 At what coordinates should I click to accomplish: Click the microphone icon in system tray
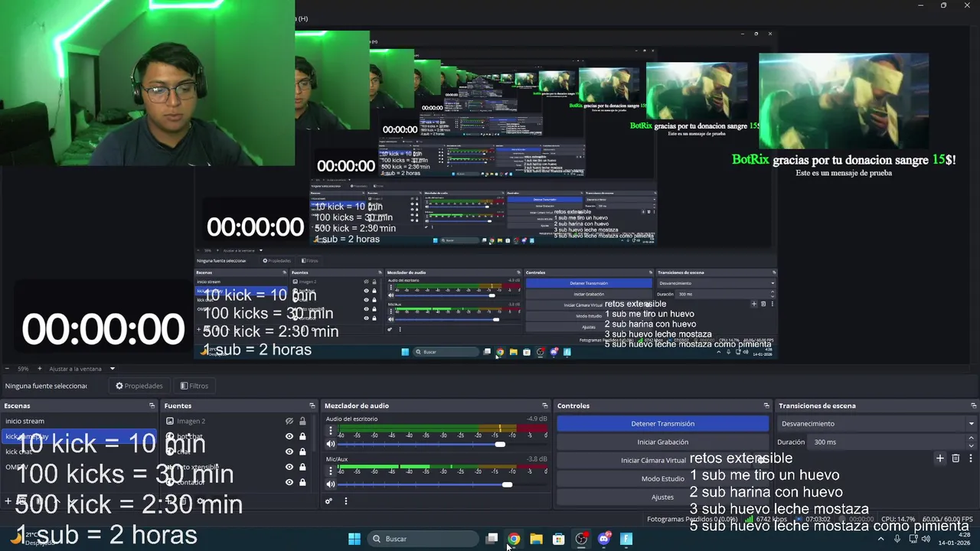[x=897, y=539]
